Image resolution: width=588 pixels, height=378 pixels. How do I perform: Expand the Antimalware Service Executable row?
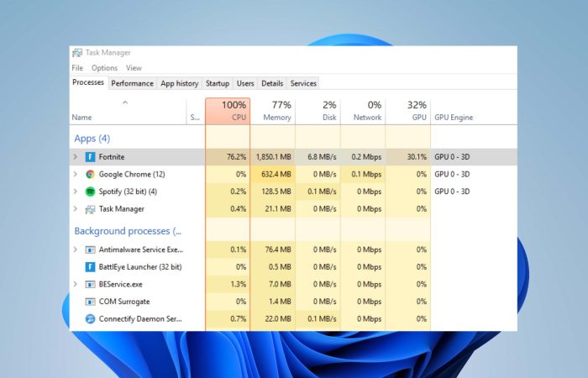coord(76,249)
